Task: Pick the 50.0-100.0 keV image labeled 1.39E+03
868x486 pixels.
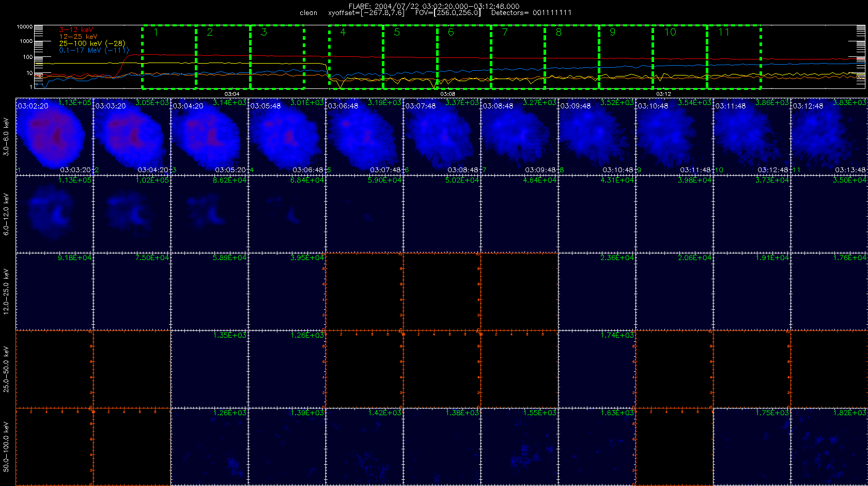Action: [287, 447]
